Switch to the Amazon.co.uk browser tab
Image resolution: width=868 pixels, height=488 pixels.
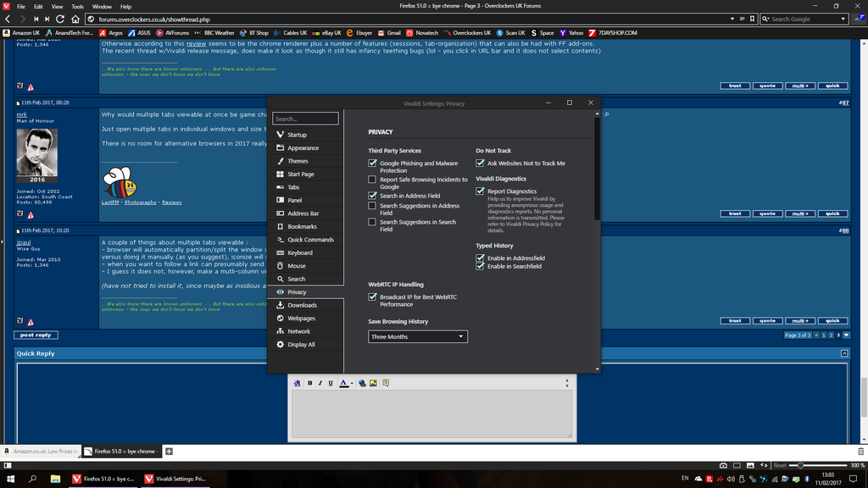coord(41,452)
